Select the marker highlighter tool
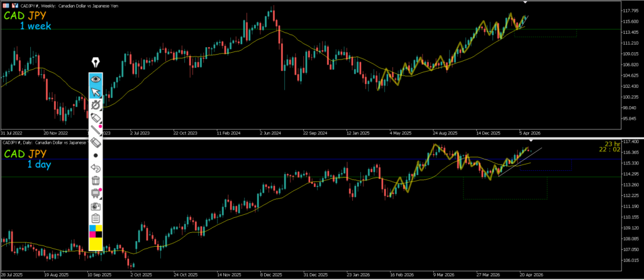Image resolution: width=644 pixels, height=280 pixels. [x=96, y=117]
